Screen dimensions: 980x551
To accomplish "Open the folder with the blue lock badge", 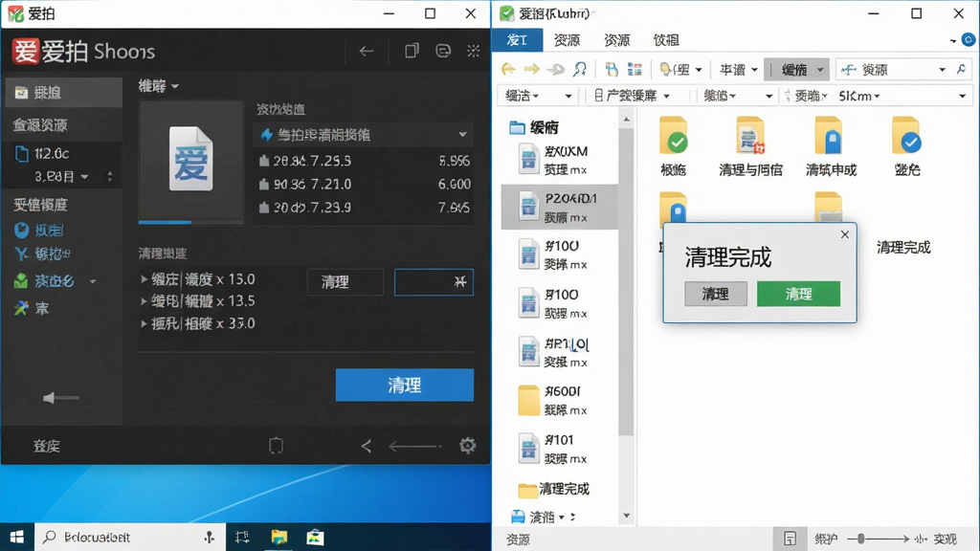I will pos(830,145).
